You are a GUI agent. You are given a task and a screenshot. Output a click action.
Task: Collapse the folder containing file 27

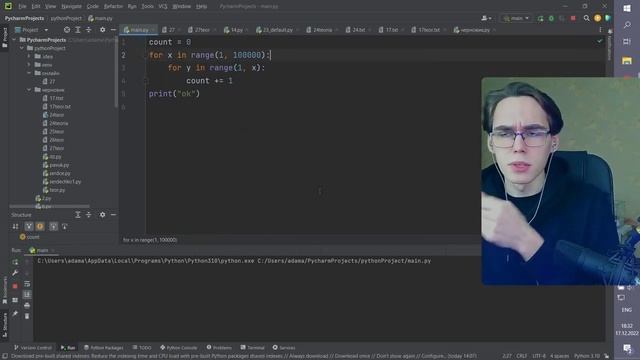pyautogui.click(x=29, y=73)
